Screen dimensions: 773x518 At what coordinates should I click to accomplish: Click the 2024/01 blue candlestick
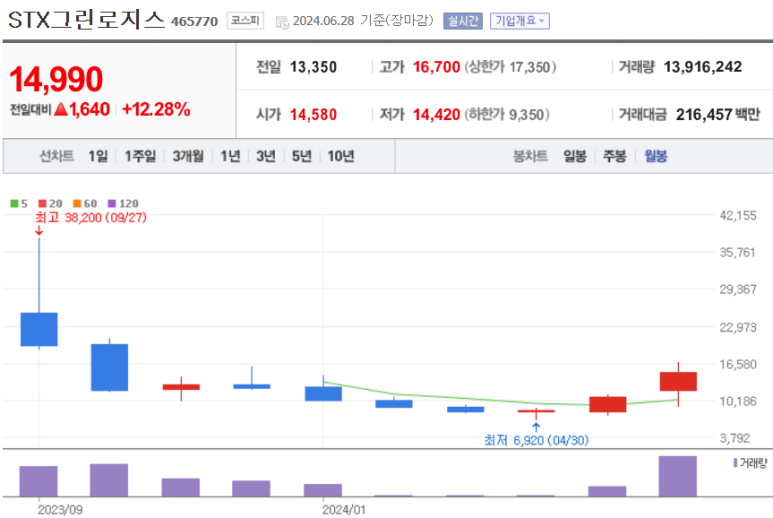(323, 394)
